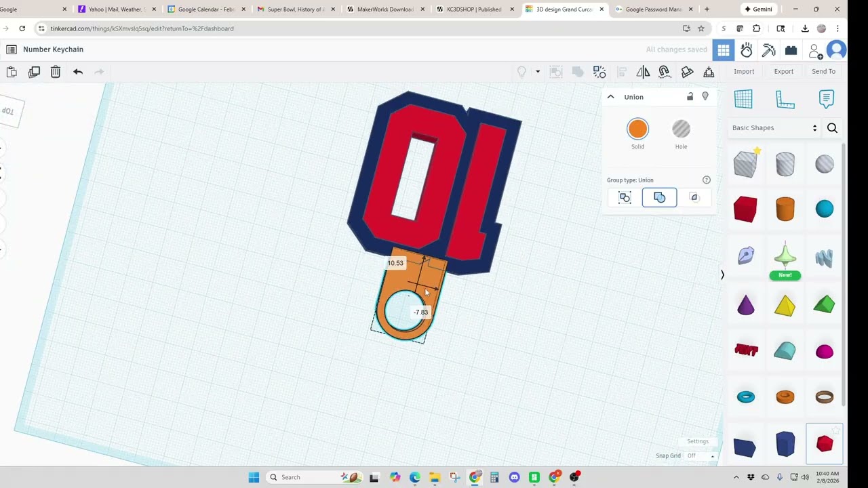
Task: Click the Ungroup tool icon
Action: (599, 72)
